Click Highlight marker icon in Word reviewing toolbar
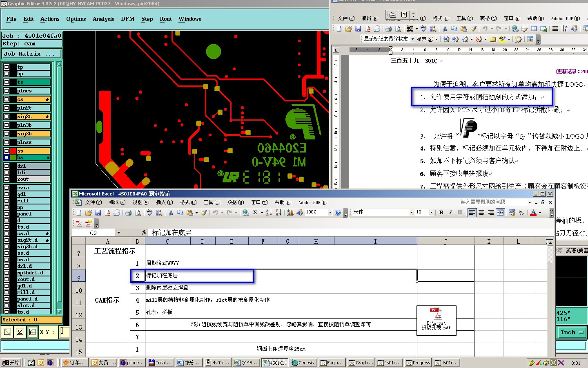This screenshot has width=588, height=368. 502,39
